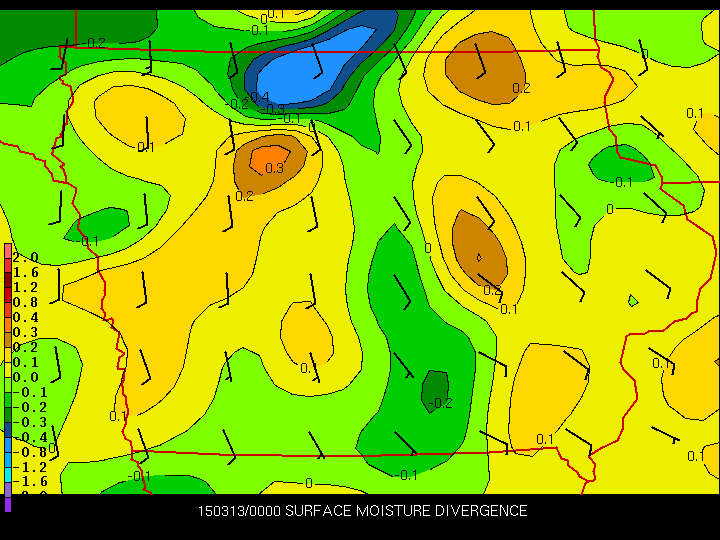
Task: Click the 0.3 contour label inside the orange maximum
Action: tap(275, 169)
